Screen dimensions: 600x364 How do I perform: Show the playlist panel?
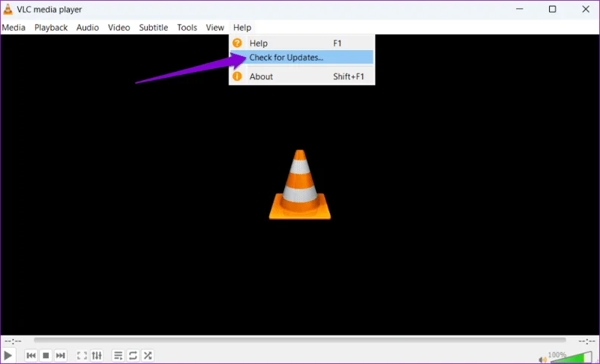click(118, 356)
